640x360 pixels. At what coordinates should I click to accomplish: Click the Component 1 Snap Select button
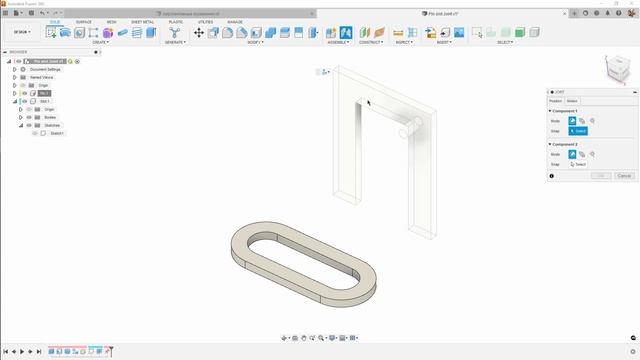click(578, 131)
